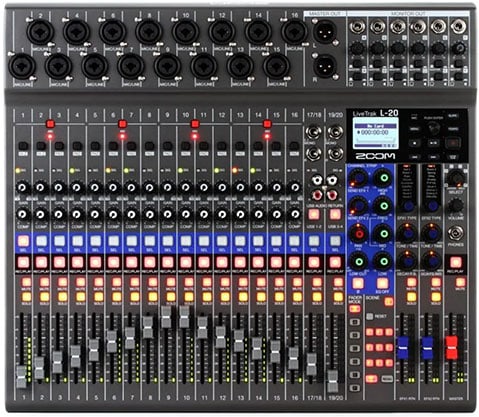Click the PHONES headphone jack
The image size is (479, 417).
[x=456, y=233]
